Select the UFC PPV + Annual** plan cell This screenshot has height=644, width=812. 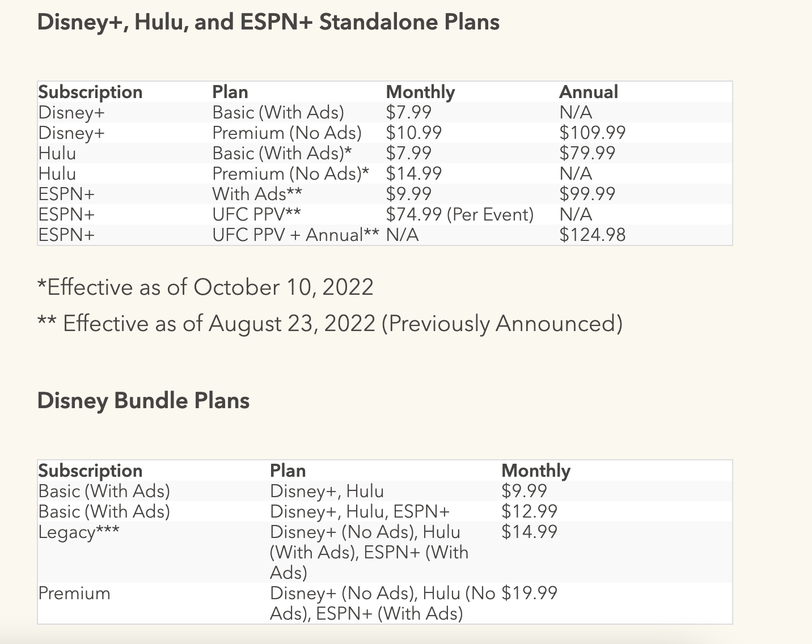point(295,235)
